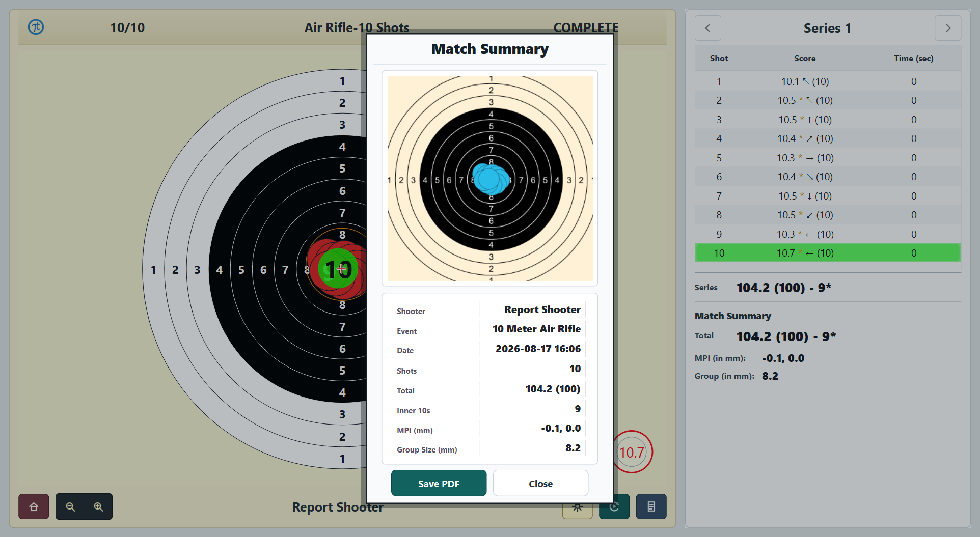Screen dimensions: 980x537
Task: Click the Group Size value 8.2 in dialog
Action: [x=573, y=448]
